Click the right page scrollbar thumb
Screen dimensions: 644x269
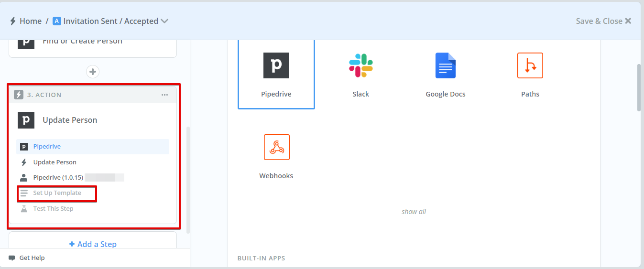[x=639, y=87]
